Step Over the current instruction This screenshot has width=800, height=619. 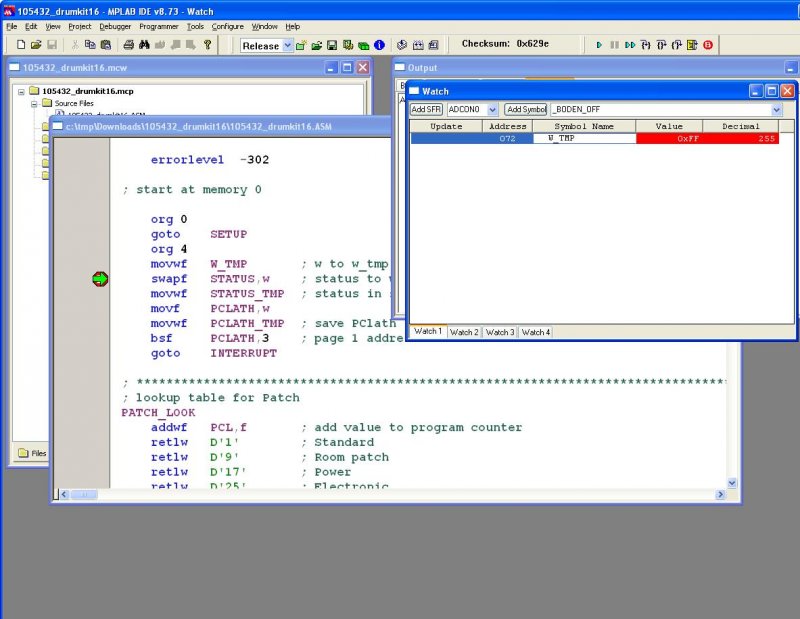coord(661,45)
